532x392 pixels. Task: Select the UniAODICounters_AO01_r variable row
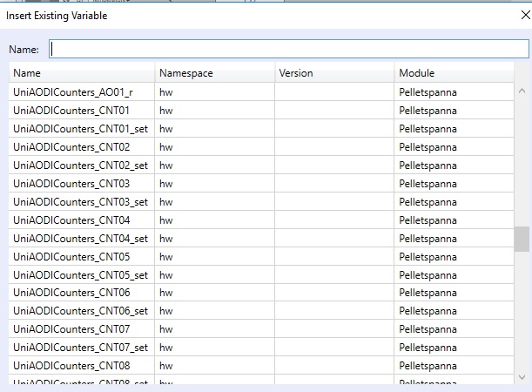pyautogui.click(x=73, y=92)
